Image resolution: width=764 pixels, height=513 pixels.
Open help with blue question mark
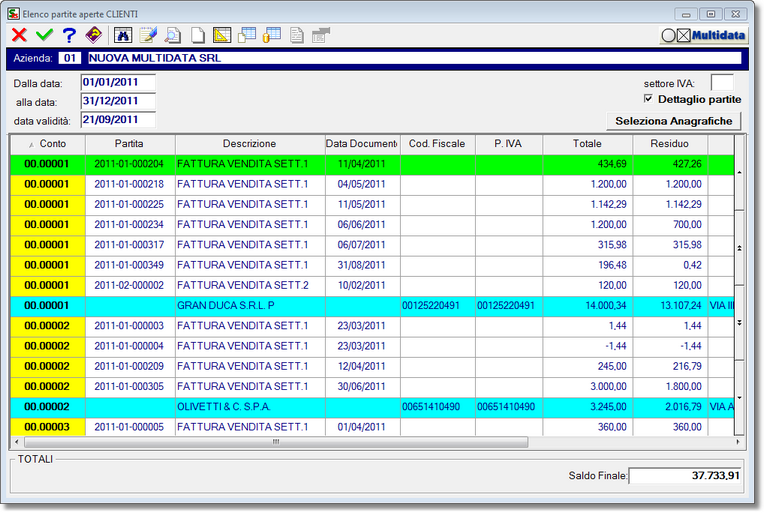pyautogui.click(x=69, y=35)
